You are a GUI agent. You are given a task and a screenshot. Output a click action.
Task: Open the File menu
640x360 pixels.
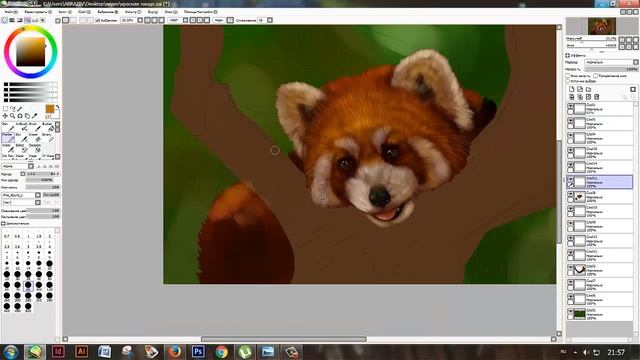tap(10, 12)
